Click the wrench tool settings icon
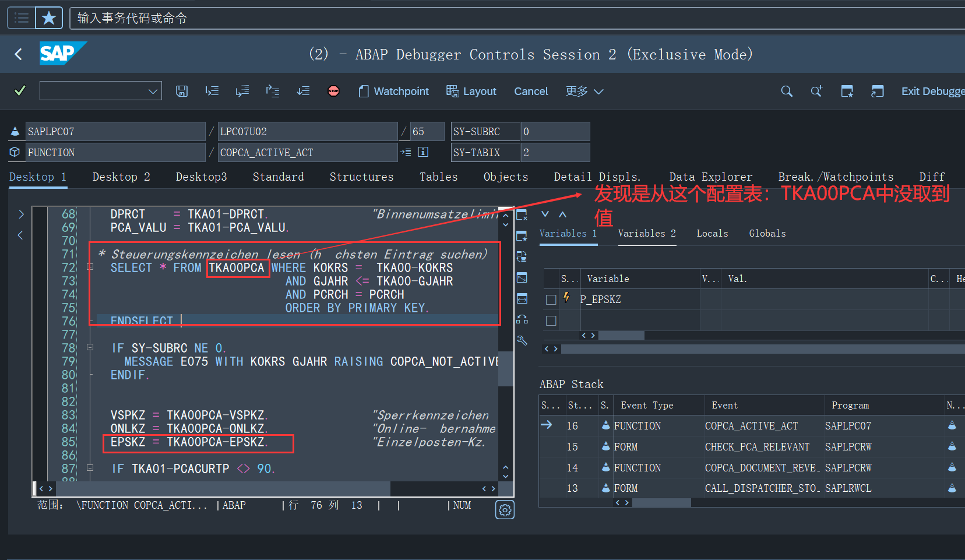 [x=522, y=340]
